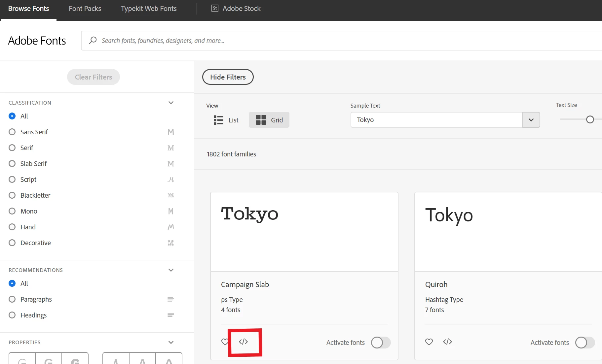Viewport: 602px width, 364px height.
Task: Click the Decorative sample letter icon
Action: (171, 243)
